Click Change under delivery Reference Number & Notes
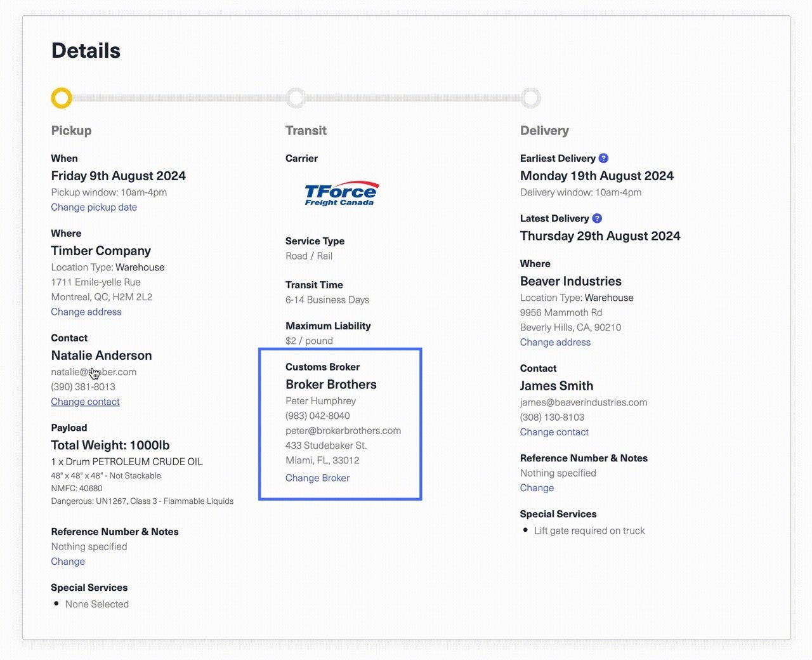The height and width of the screenshot is (660, 812). pos(537,488)
